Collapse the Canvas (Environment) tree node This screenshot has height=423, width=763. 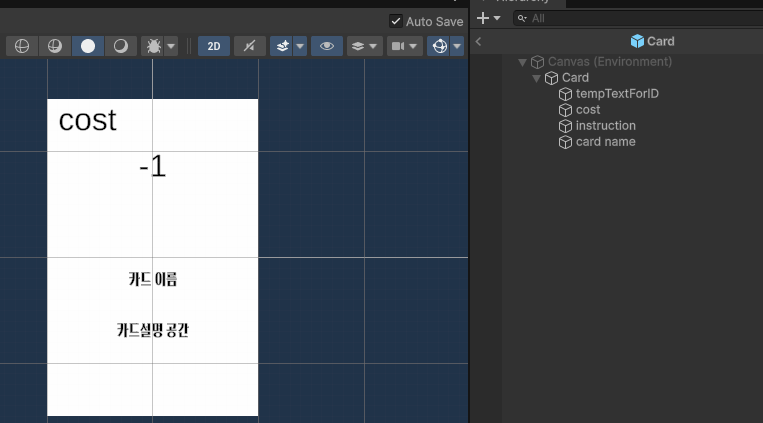tap(522, 62)
